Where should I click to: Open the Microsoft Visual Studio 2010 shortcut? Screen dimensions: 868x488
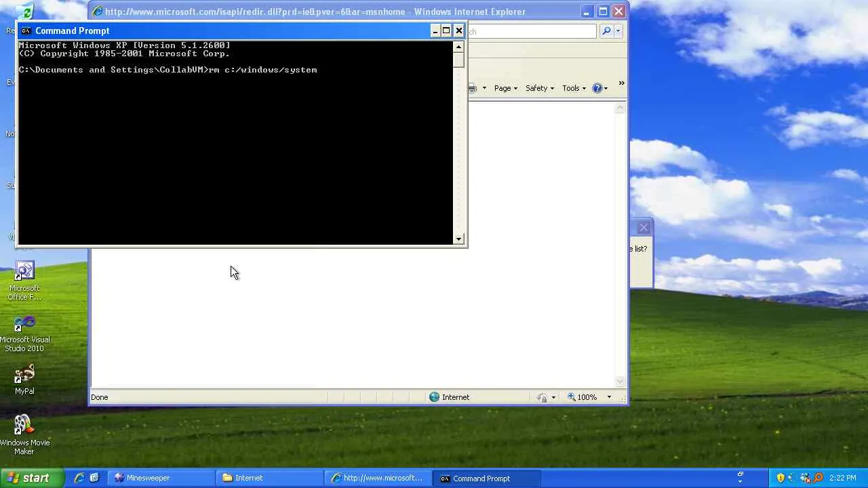[x=24, y=333]
